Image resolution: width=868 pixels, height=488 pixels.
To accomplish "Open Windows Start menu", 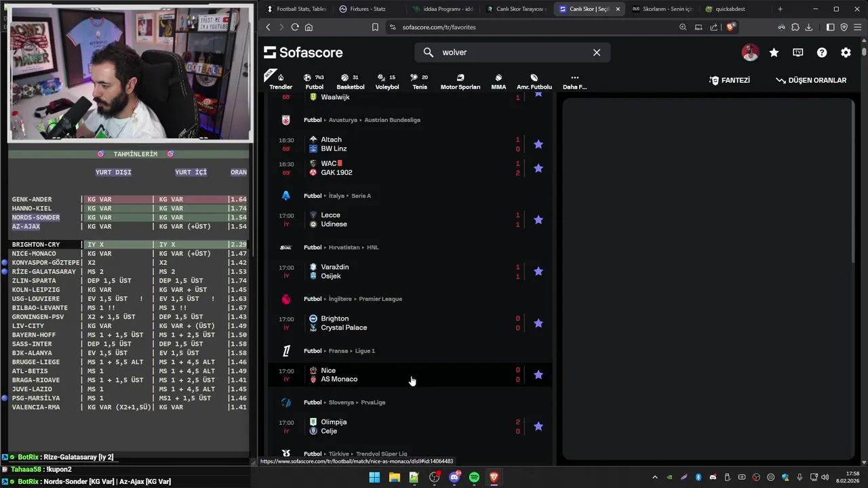I will tap(374, 477).
